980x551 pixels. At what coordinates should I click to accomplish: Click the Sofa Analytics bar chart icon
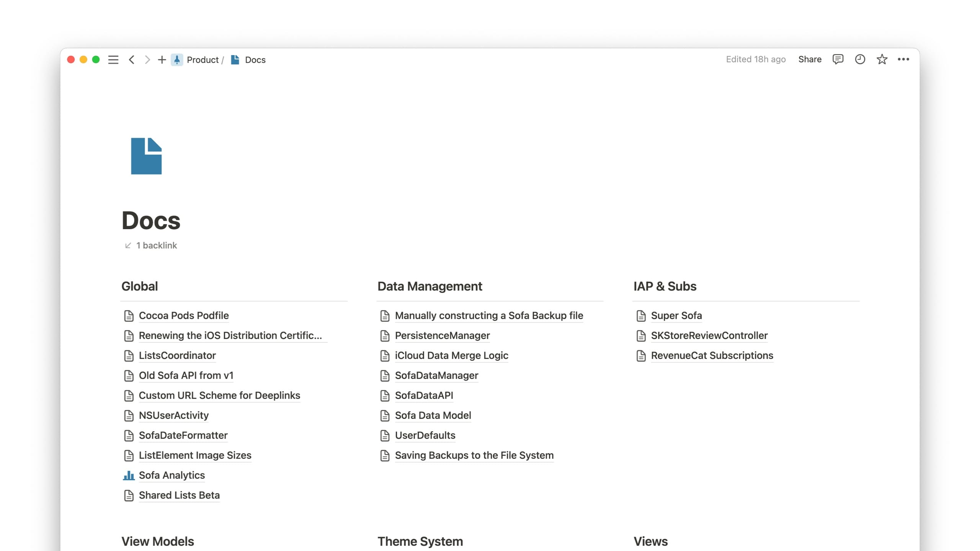tap(129, 475)
